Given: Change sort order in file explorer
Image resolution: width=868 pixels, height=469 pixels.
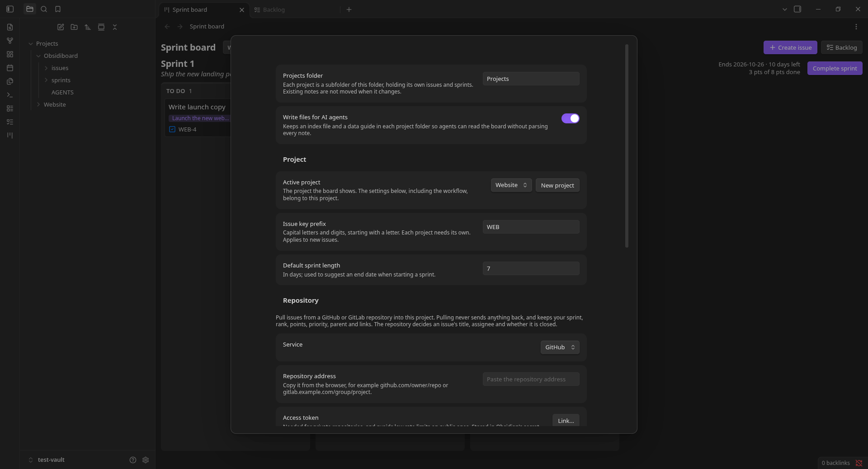Looking at the screenshot, I should 88,27.
